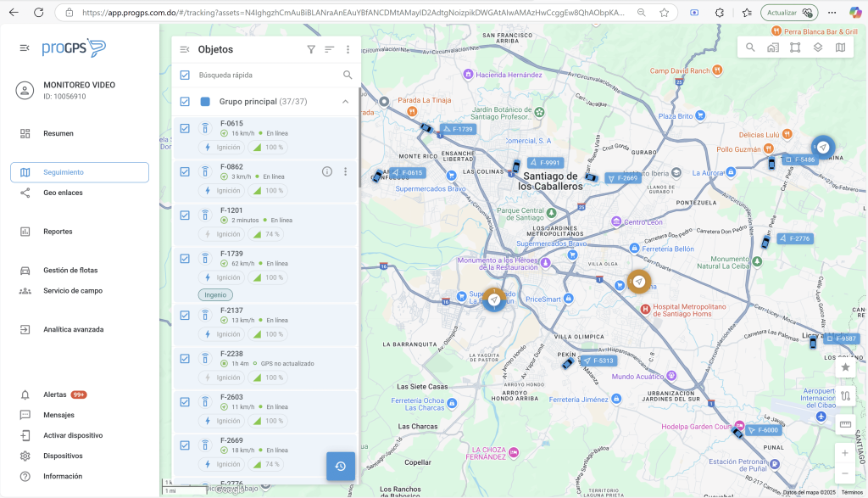Toggle the select-all checkbox beside quick search

[x=185, y=75]
